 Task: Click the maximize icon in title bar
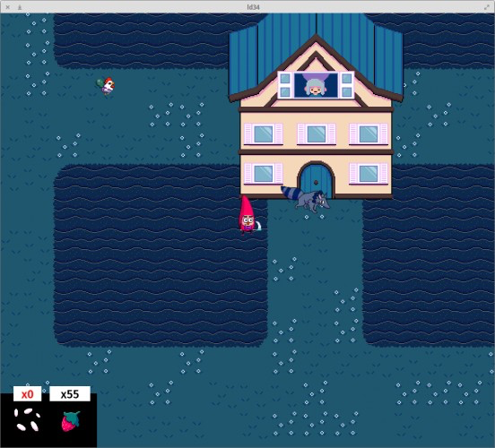[486, 7]
